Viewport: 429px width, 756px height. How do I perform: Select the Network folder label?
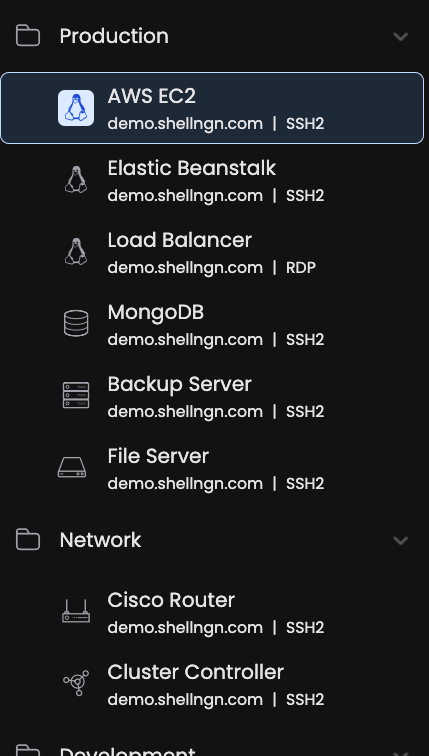click(100, 540)
